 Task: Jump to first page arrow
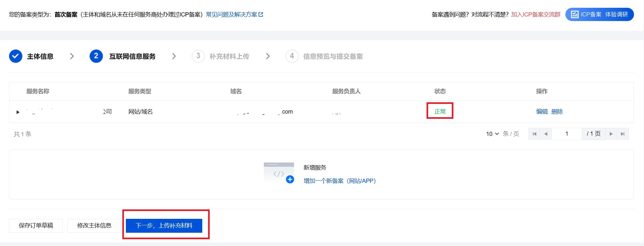pos(534,134)
